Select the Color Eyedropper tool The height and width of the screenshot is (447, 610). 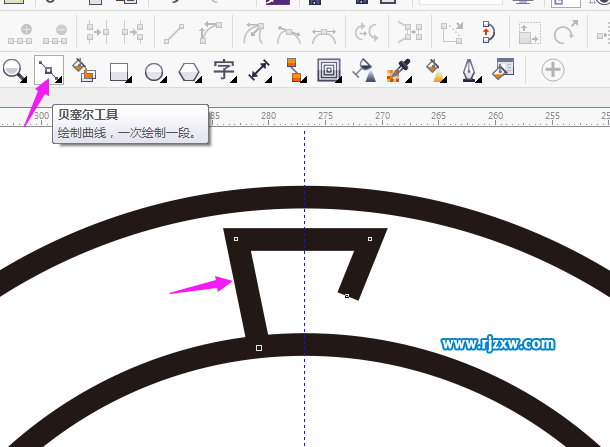399,70
